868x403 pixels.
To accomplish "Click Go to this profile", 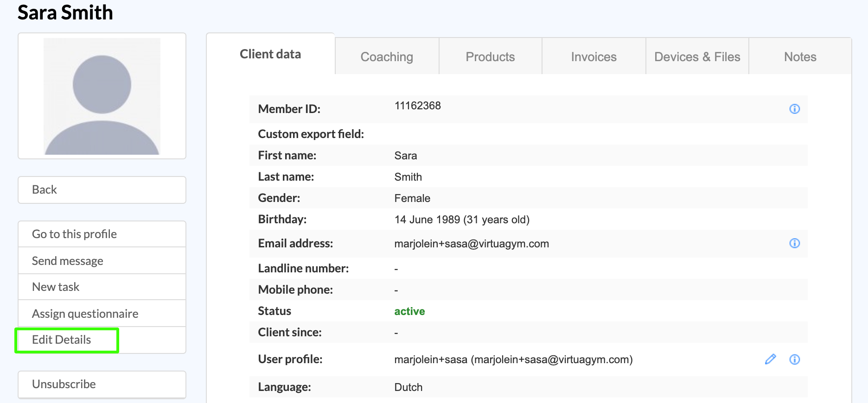I will tap(102, 234).
